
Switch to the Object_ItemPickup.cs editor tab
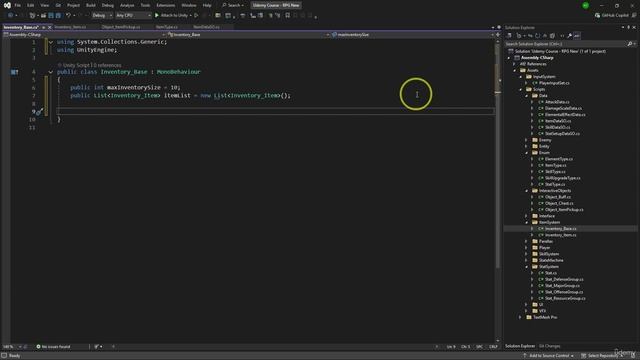tap(121, 27)
